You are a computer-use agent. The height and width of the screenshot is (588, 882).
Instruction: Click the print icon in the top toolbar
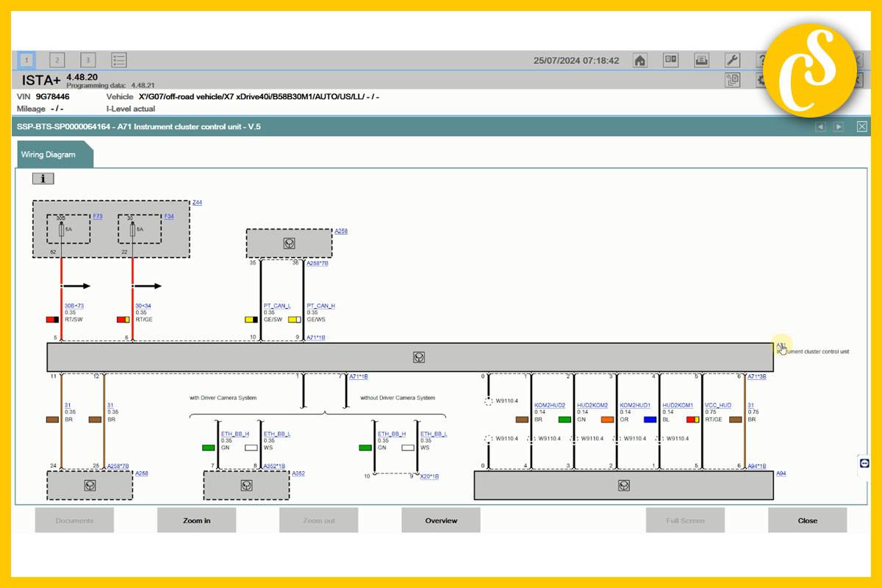coord(702,60)
